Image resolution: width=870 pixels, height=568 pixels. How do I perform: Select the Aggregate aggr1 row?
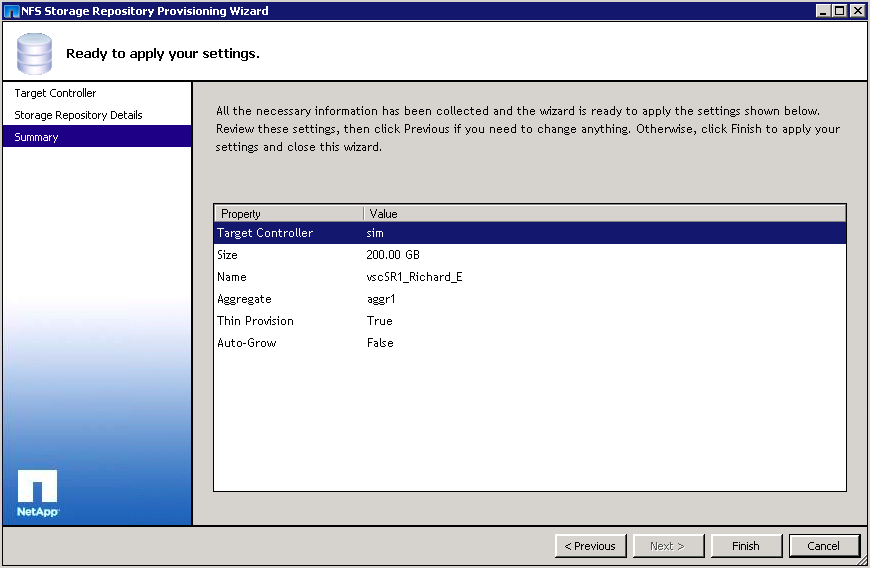point(529,299)
